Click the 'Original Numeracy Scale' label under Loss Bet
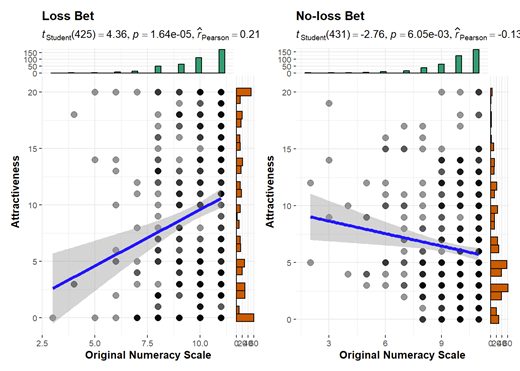Image resolution: width=520 pixels, height=371 pixels. point(148,355)
